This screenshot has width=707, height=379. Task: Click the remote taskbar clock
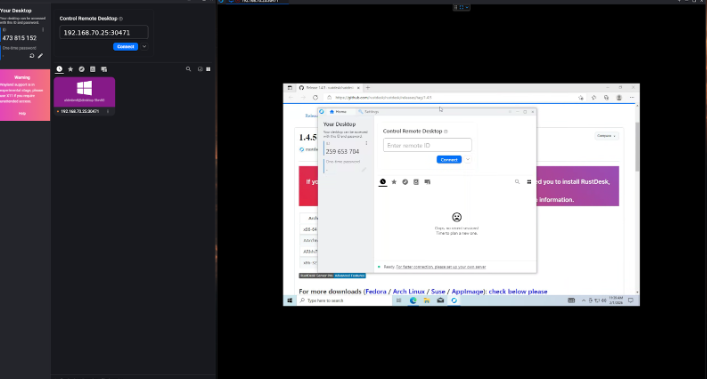(616, 301)
